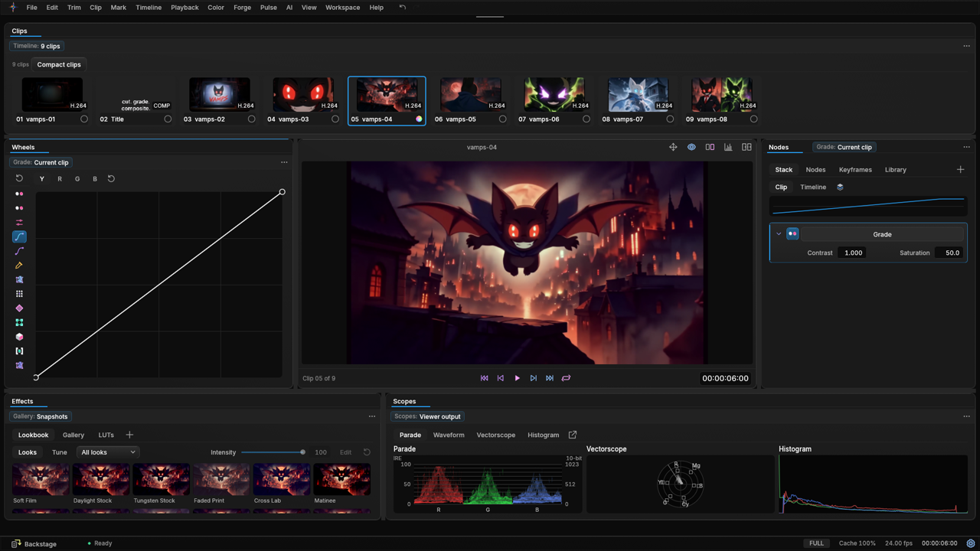Open the All looks dropdown
The image size is (980, 551).
(108, 452)
